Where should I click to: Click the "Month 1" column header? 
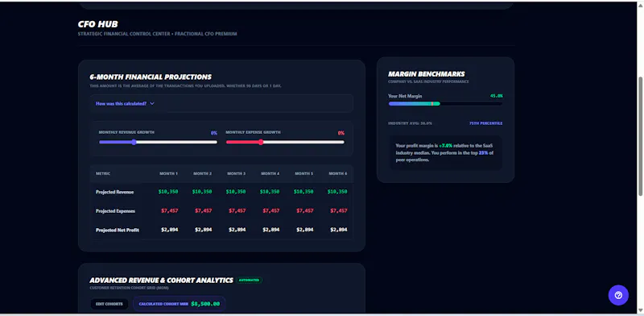[168, 173]
